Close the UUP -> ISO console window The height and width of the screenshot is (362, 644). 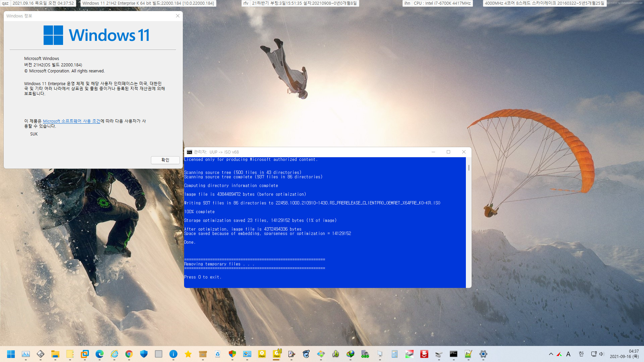(464, 152)
